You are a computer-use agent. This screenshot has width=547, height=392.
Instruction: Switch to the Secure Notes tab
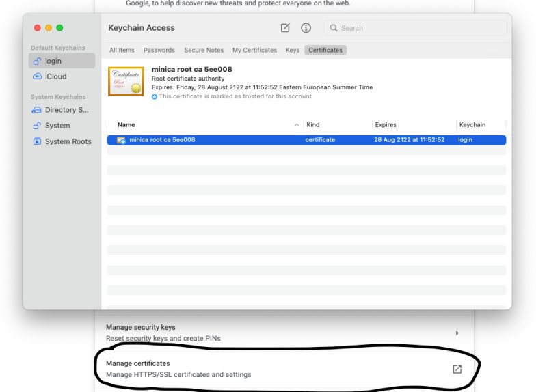pyautogui.click(x=204, y=50)
